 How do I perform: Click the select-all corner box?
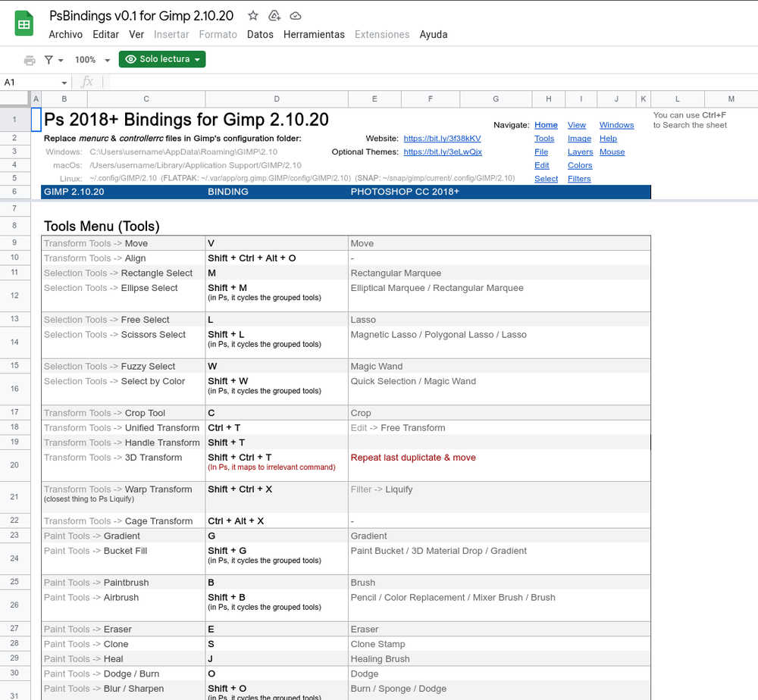click(x=14, y=98)
